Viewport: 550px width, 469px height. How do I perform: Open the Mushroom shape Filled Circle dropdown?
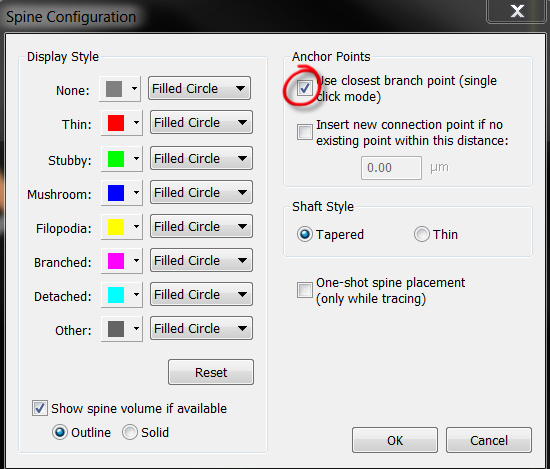pos(201,192)
